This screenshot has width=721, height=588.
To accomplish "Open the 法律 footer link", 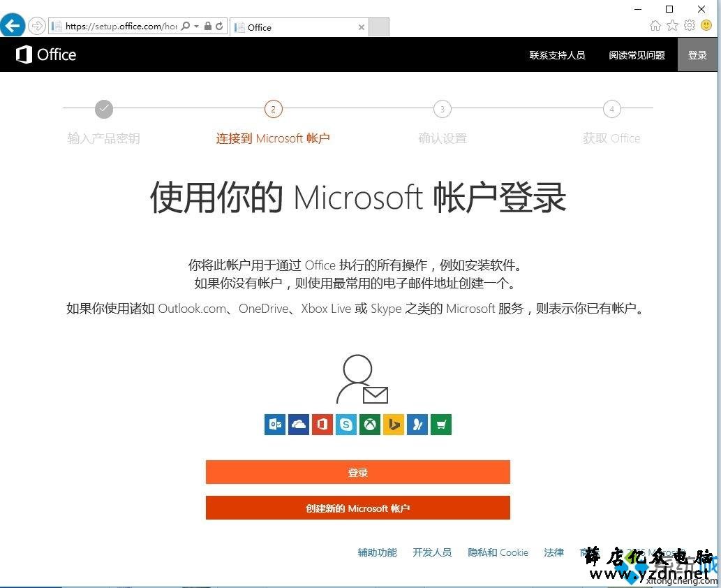I will coord(553,552).
